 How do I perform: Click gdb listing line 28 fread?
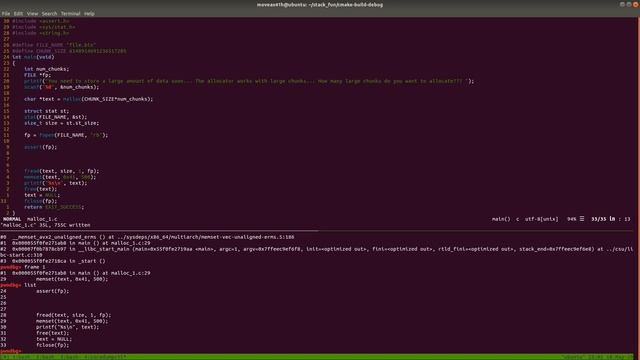point(56,315)
